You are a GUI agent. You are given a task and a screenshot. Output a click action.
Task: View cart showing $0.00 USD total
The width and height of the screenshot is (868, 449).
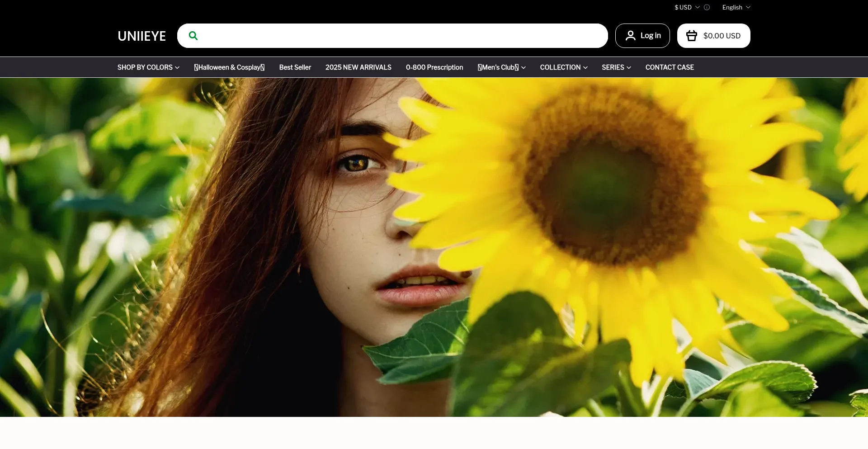tap(722, 36)
